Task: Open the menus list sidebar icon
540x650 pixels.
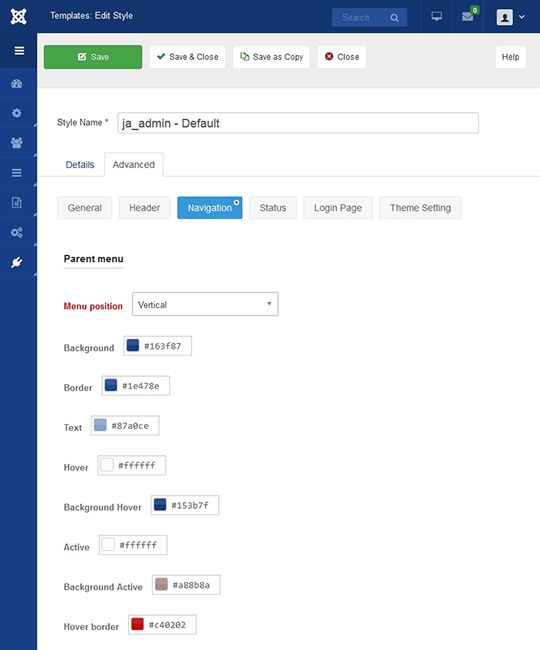Action: [17, 173]
